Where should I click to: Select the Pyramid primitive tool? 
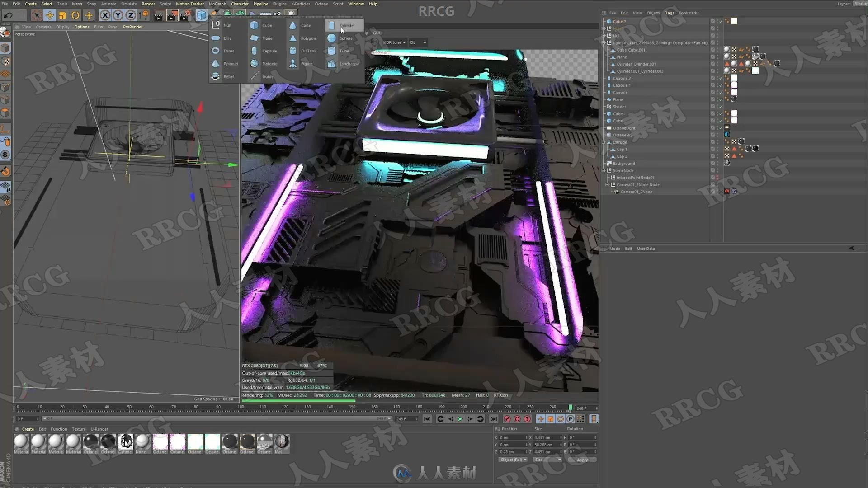tap(230, 63)
